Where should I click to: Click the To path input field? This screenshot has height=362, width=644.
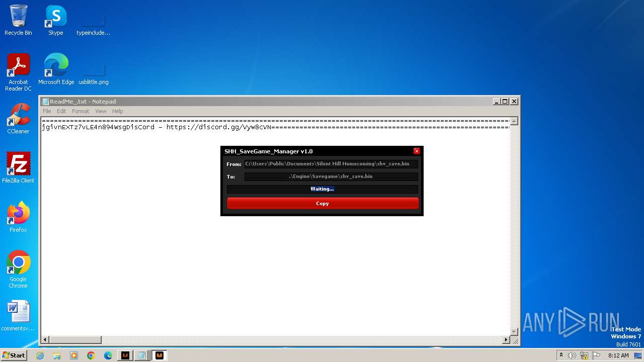(331, 176)
